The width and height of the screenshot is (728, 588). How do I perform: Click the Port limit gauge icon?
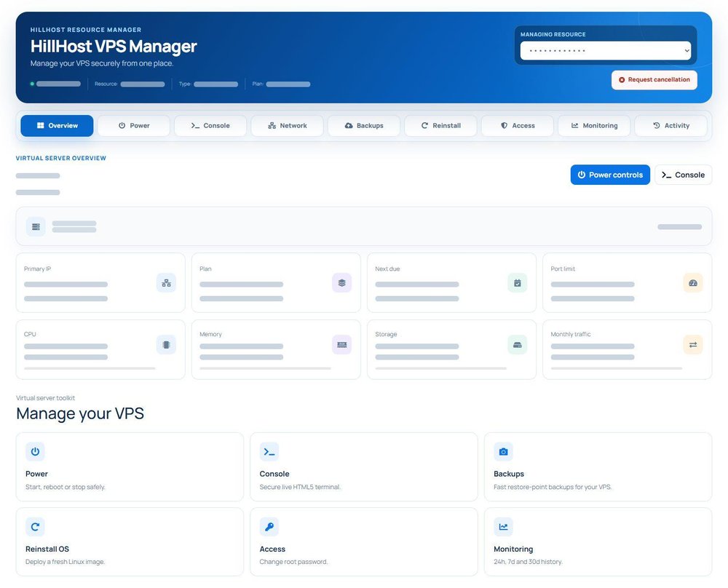tap(693, 282)
